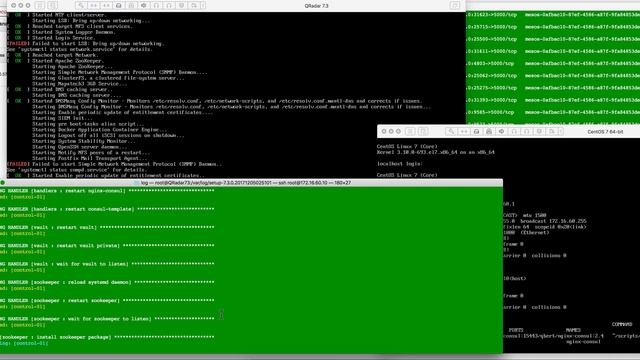Click sound speaker icon in CentOS 7 64-bit toolbar

[502, 131]
